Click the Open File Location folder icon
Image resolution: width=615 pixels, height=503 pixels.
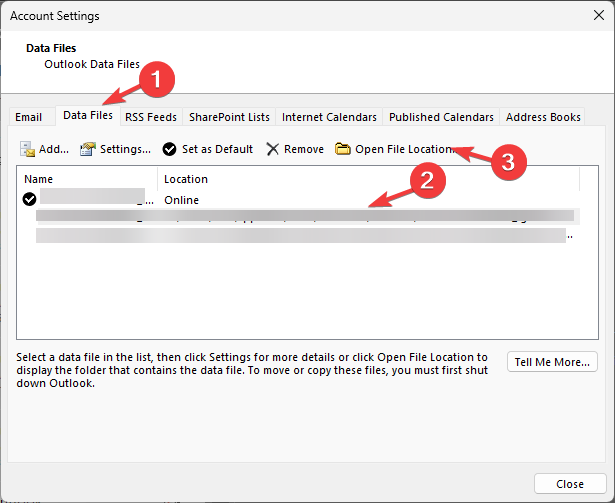342,149
